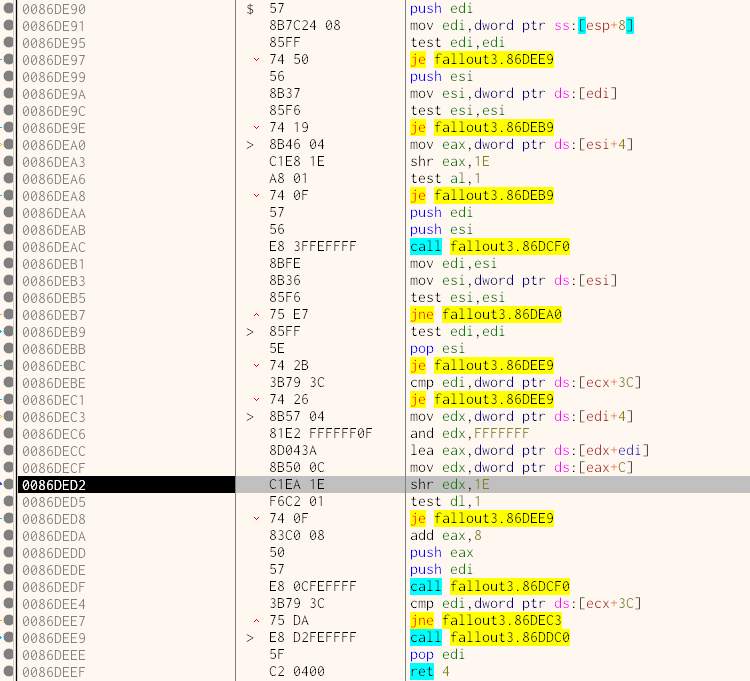Screen dimensions: 750x681
Task: Select the instruction test al,1
Action: click(x=445, y=178)
